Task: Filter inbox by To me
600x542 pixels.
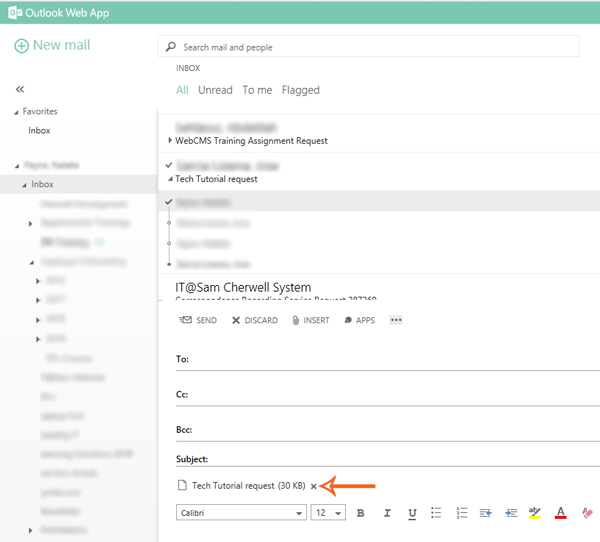Action: [257, 90]
